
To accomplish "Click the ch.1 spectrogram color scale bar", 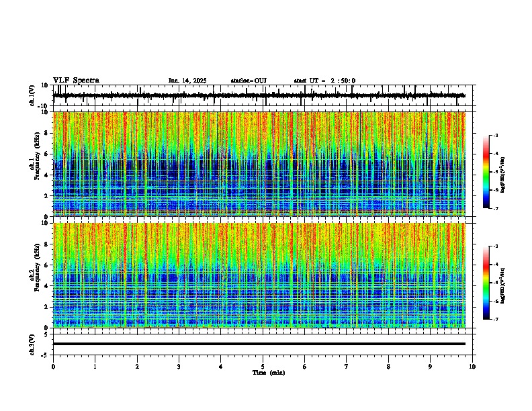I will coord(486,172).
